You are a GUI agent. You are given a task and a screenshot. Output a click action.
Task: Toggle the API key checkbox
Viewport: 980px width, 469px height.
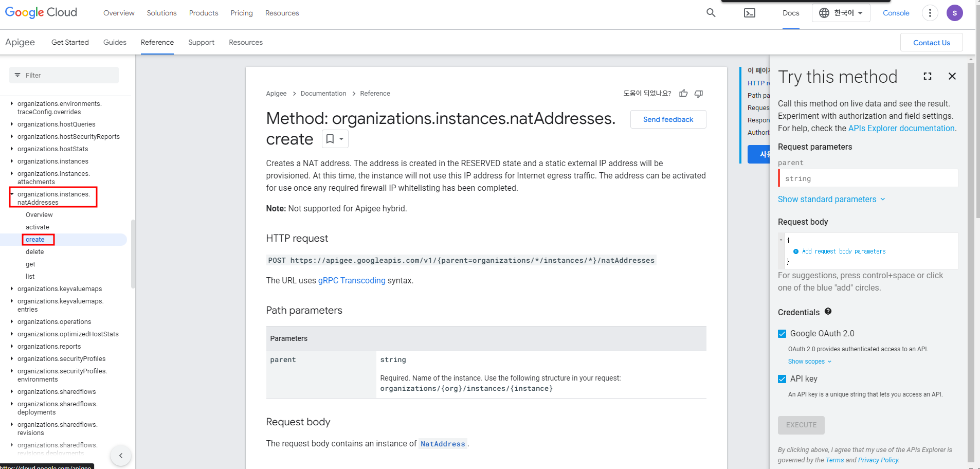[782, 379]
